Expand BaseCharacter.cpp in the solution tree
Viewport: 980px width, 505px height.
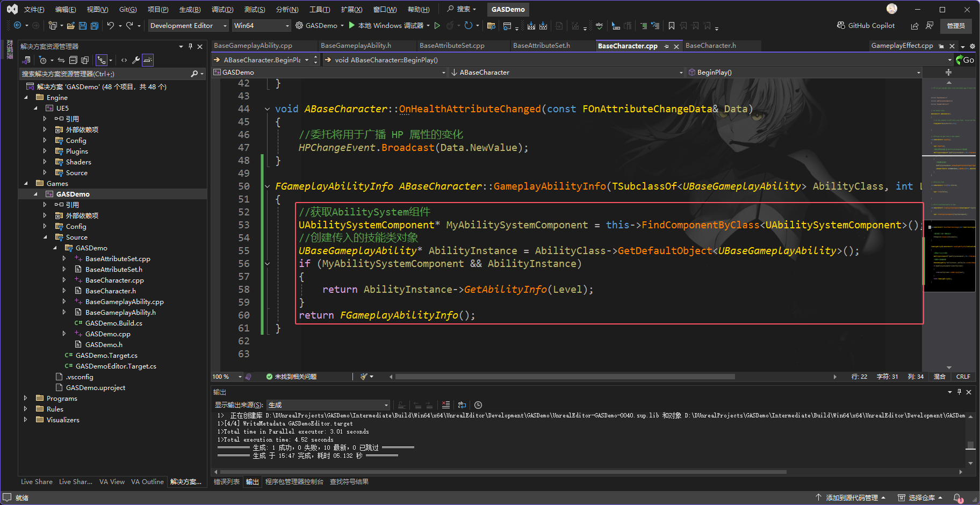click(64, 280)
